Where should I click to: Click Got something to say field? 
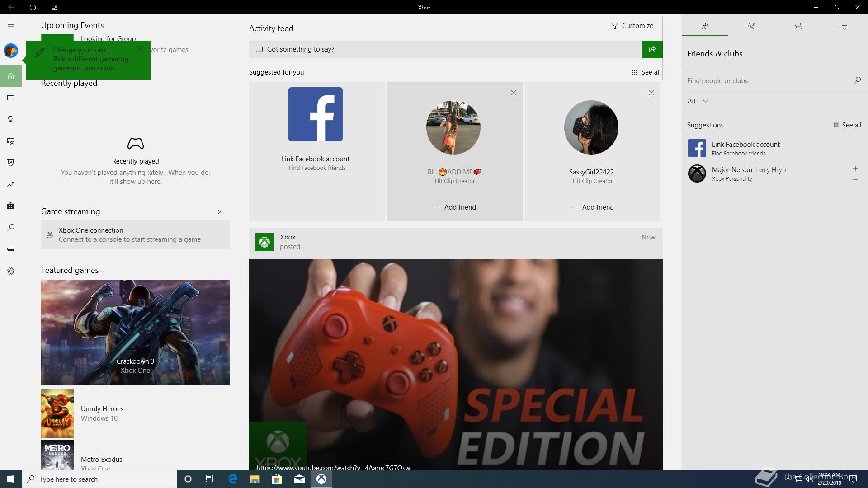point(445,49)
